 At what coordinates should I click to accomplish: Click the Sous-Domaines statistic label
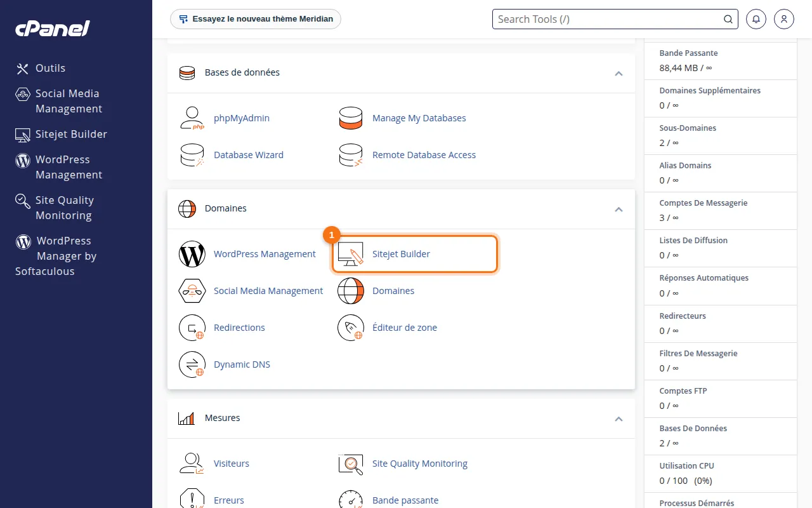point(688,128)
